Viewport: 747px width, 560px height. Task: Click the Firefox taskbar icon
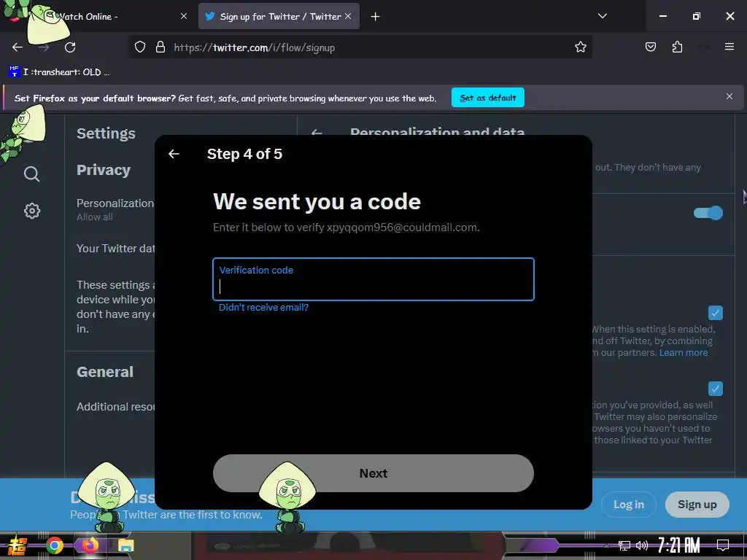click(90, 545)
